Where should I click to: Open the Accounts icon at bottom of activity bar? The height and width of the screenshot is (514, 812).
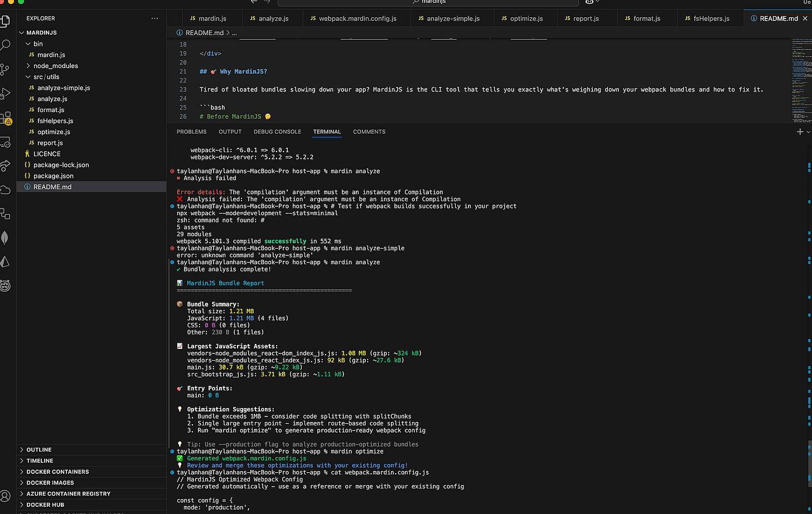[5, 496]
